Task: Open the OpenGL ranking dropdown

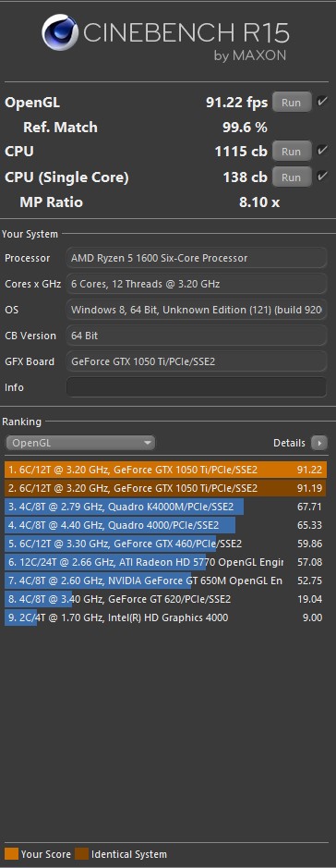Action: pos(80,443)
